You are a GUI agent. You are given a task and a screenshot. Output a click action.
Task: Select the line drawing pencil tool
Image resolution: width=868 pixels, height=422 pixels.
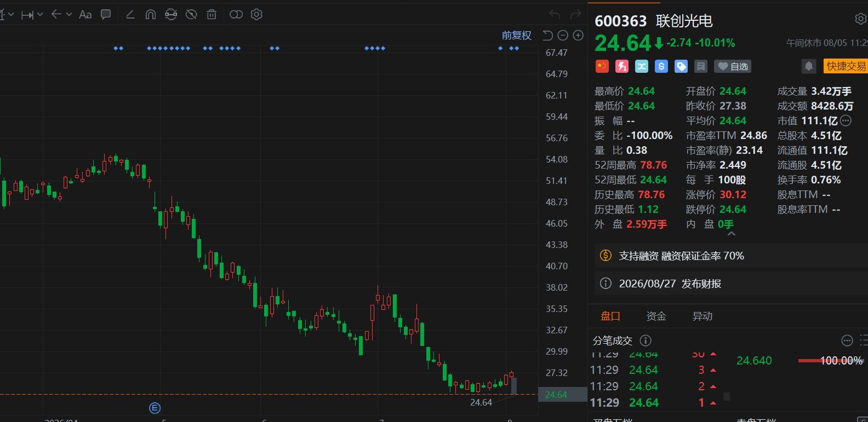(x=130, y=15)
